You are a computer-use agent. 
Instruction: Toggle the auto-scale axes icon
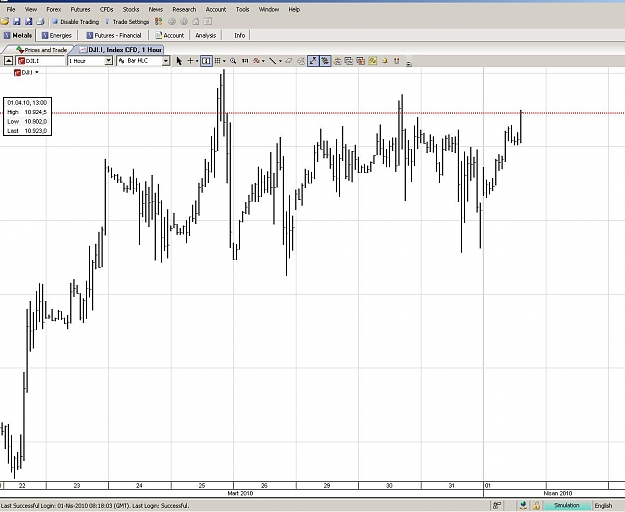[313, 61]
